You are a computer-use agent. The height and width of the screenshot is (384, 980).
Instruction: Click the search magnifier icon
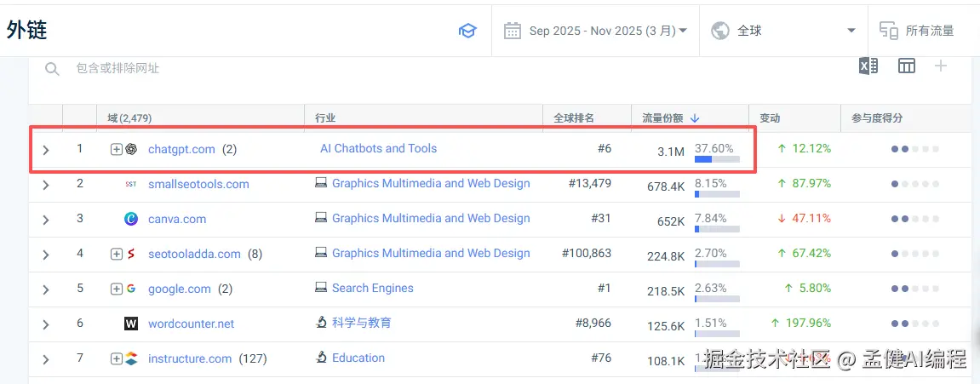[52, 68]
